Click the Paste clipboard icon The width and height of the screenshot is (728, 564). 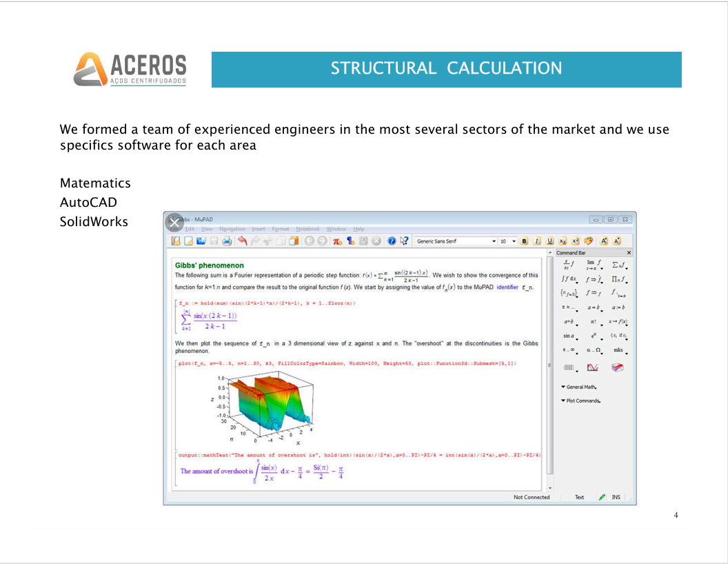(x=294, y=241)
